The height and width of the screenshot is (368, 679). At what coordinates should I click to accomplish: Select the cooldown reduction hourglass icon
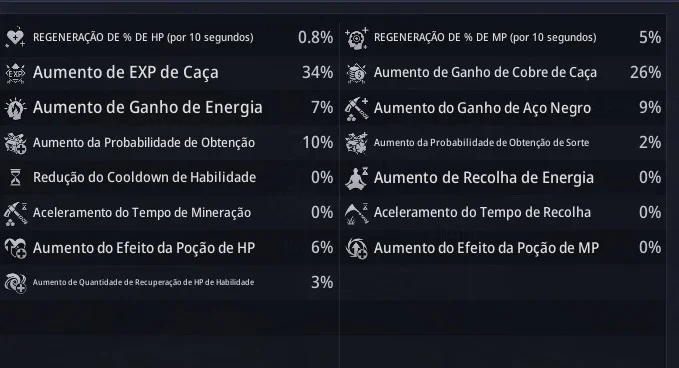coord(15,178)
